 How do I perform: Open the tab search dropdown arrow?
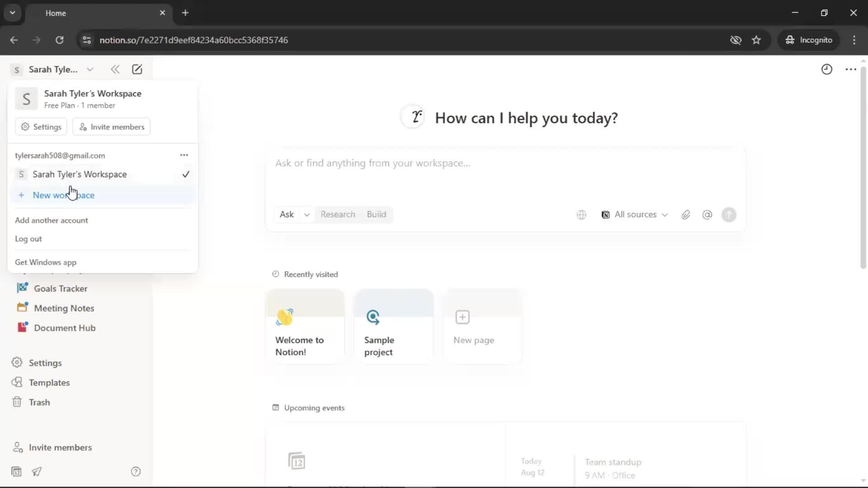point(13,13)
